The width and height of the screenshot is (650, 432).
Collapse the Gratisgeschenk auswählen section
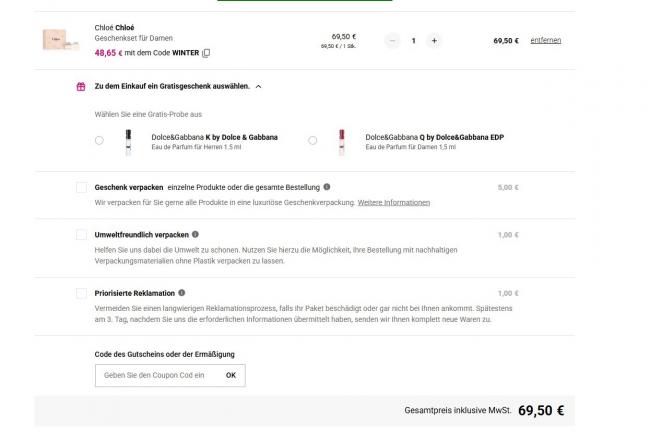259,87
